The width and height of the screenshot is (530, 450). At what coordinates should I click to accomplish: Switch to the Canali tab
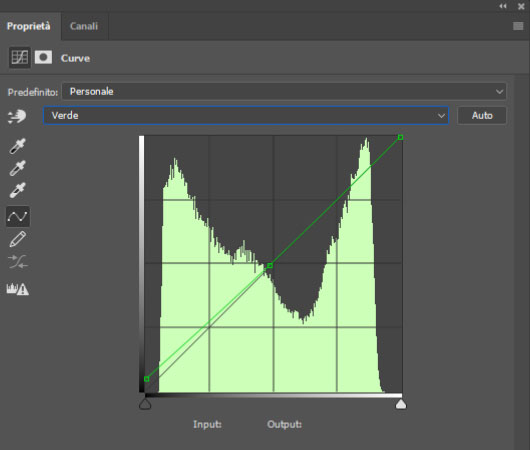pos(84,26)
